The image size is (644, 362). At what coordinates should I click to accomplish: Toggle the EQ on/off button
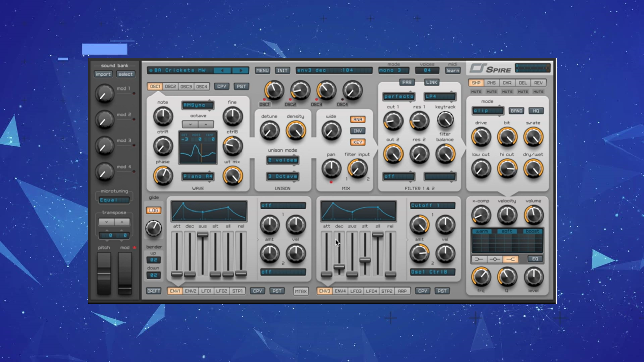tap(535, 259)
